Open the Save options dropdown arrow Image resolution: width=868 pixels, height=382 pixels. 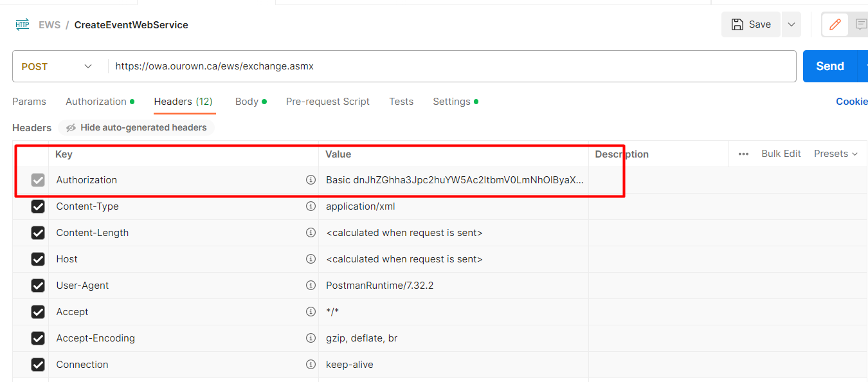[791, 24]
